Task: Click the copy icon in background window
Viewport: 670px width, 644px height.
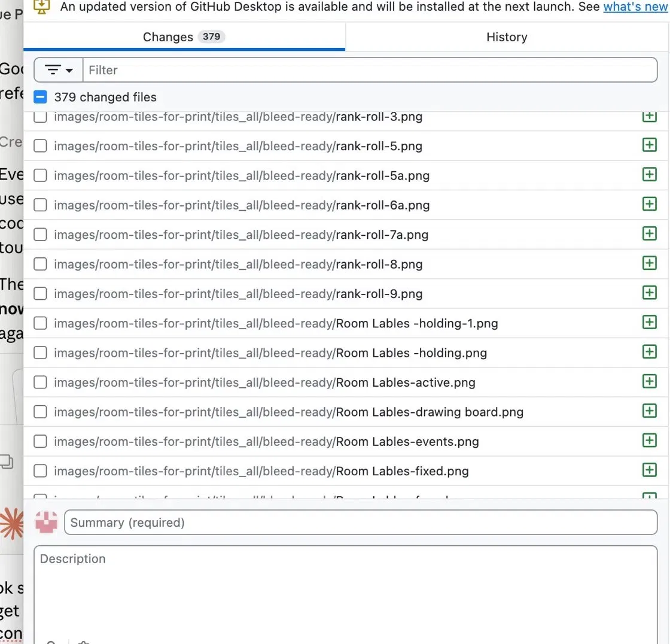Action: 7,461
